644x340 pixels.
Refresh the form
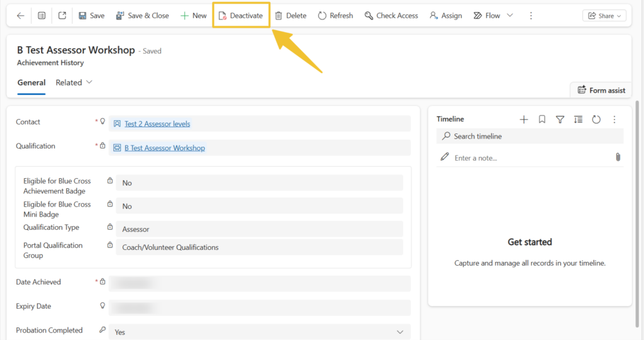pyautogui.click(x=335, y=16)
